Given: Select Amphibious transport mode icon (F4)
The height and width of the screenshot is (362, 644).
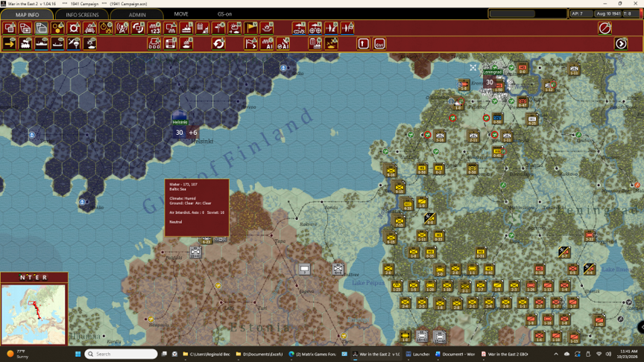Looking at the screenshot, I should (x=57, y=43).
